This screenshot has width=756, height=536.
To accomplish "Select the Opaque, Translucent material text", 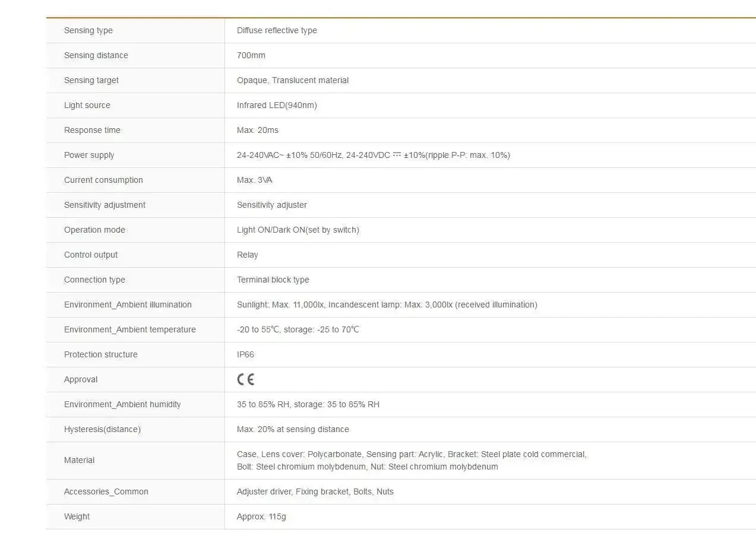I will click(x=293, y=80).
